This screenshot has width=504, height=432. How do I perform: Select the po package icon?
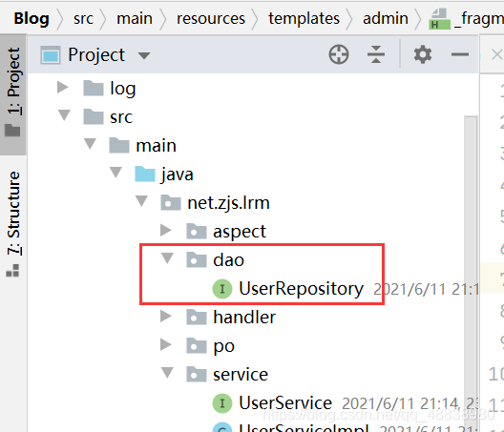(197, 346)
